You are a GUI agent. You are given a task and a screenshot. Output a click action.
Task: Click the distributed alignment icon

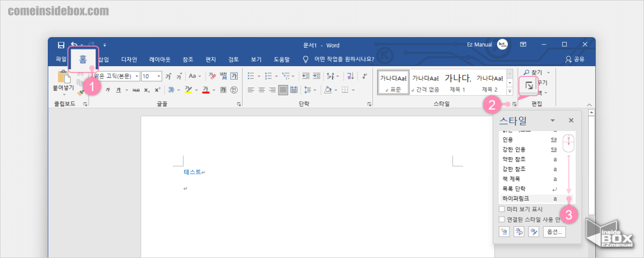[x=294, y=90]
